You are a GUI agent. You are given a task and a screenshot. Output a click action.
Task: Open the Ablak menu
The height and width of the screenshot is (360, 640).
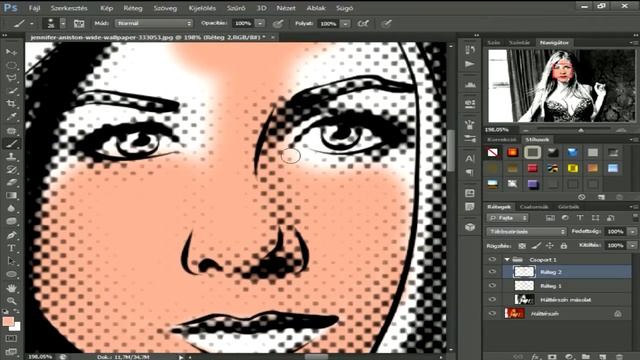316,8
